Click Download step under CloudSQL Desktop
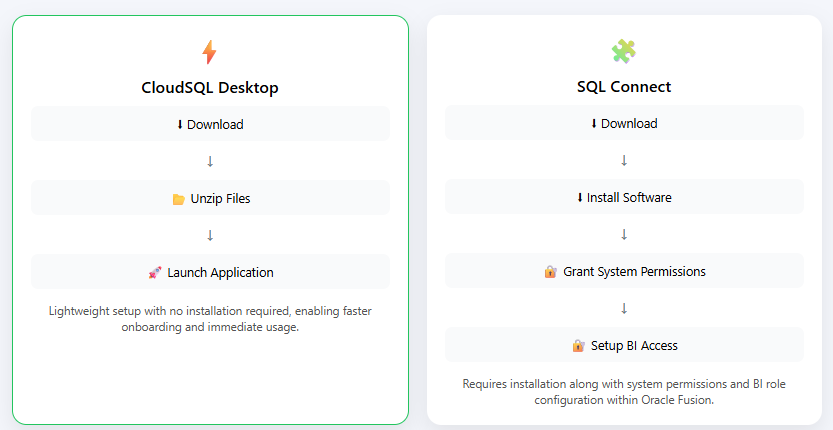 pos(210,124)
